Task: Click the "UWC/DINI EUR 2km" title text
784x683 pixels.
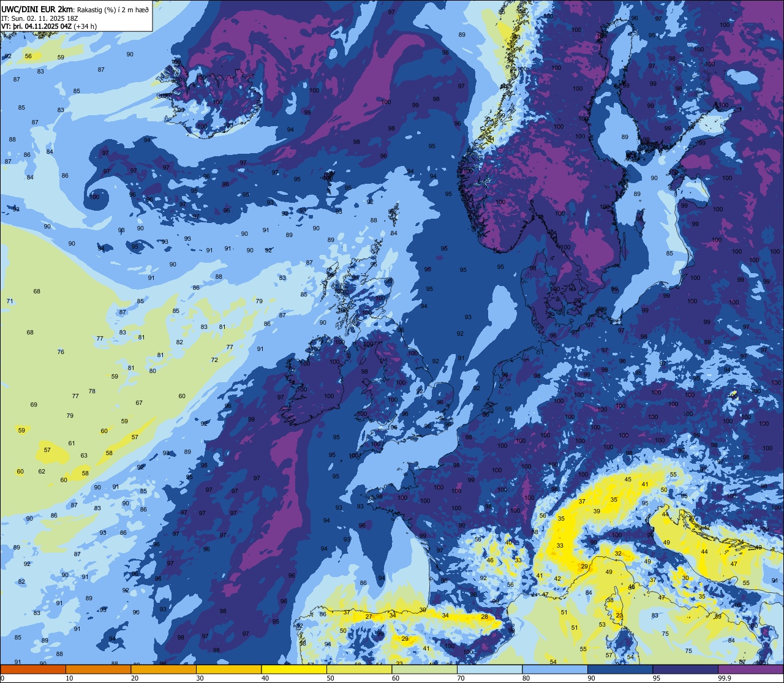Action: [x=38, y=9]
